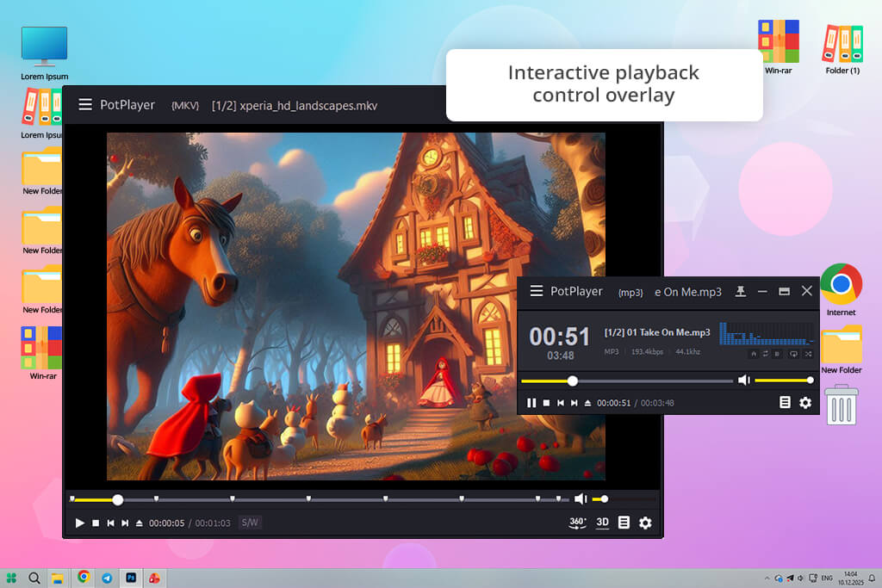Mute audio in the video player
This screenshot has height=588, width=882.
pos(581,498)
